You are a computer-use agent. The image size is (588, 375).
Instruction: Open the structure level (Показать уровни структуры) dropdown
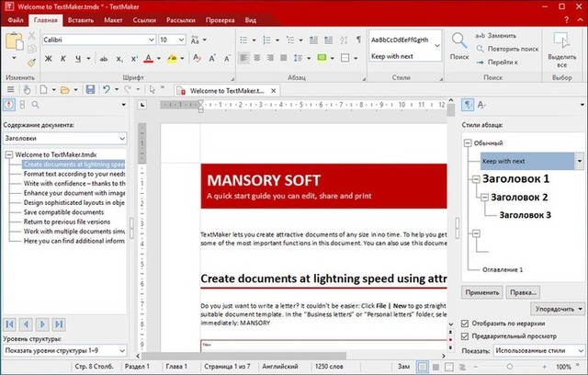pyautogui.click(x=121, y=349)
